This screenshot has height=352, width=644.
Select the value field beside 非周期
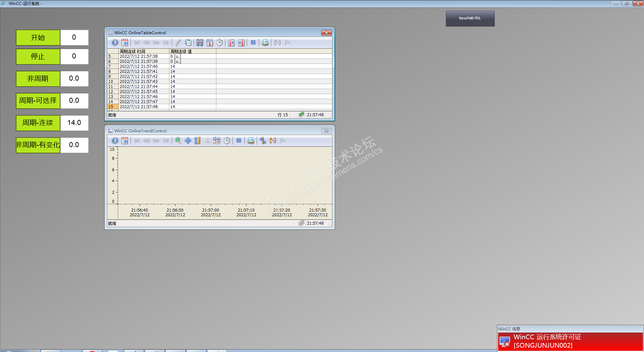pos(74,79)
